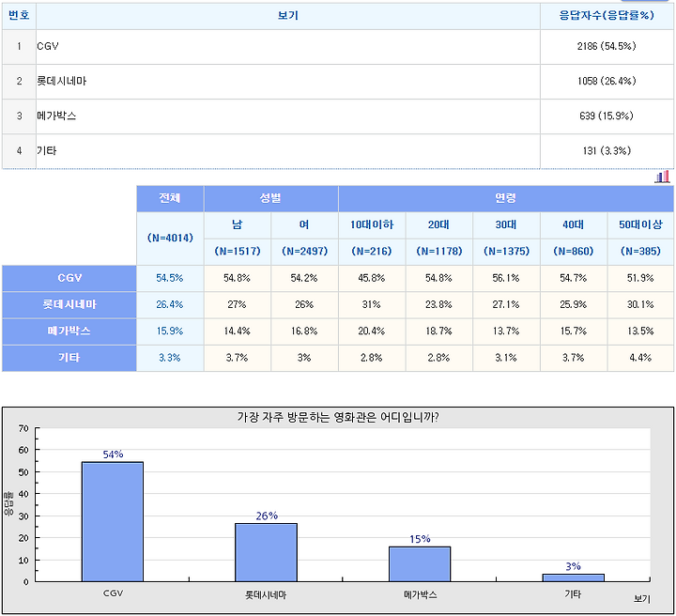
Task: Click the 3.3% overall 기타 value
Action: [170, 358]
